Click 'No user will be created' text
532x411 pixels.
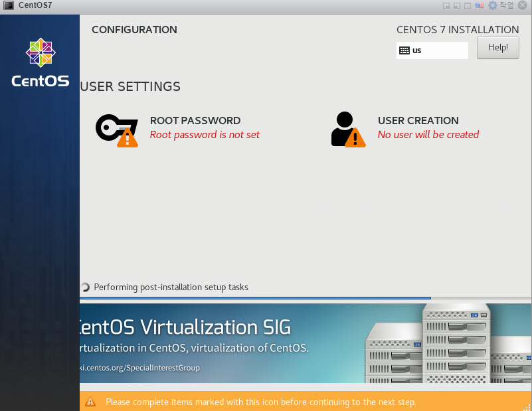point(428,135)
